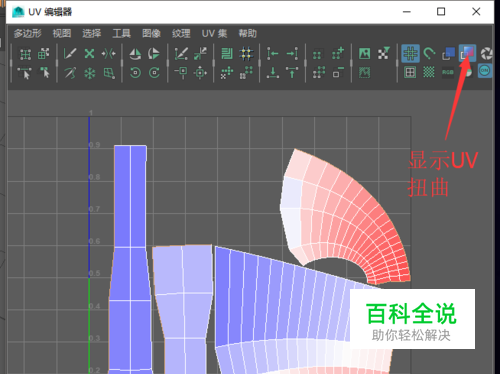
Task: Select the Move UV Shell tool
Action: pos(44,54)
